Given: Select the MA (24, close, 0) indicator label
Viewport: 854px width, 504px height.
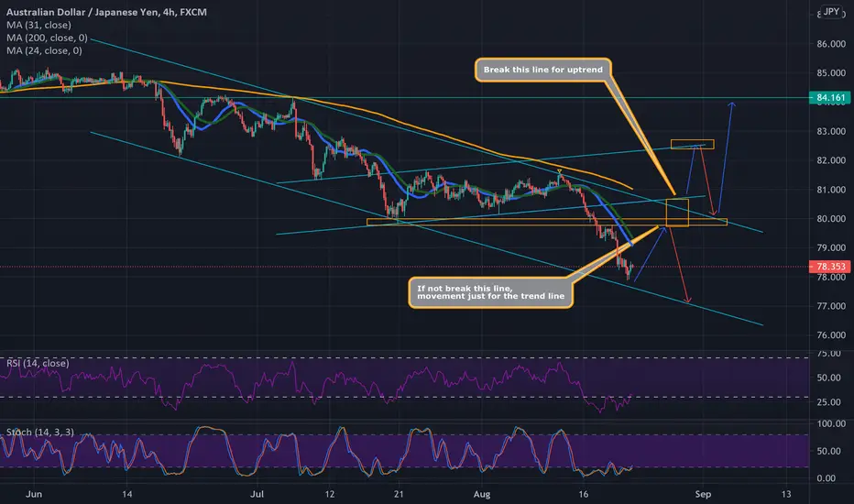Looking at the screenshot, I should (44, 50).
